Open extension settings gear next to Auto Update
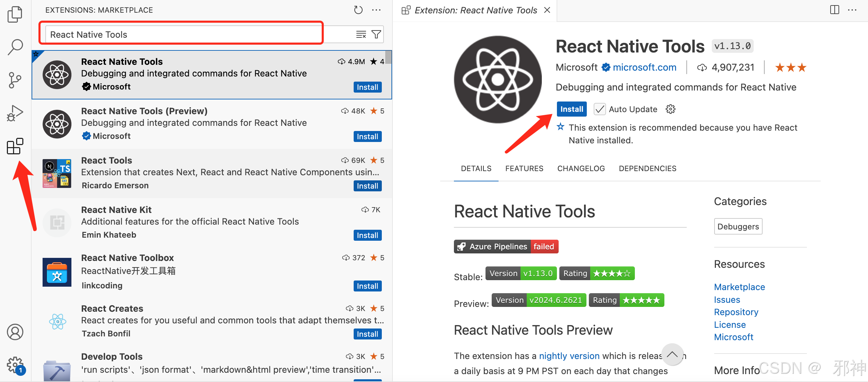 670,109
